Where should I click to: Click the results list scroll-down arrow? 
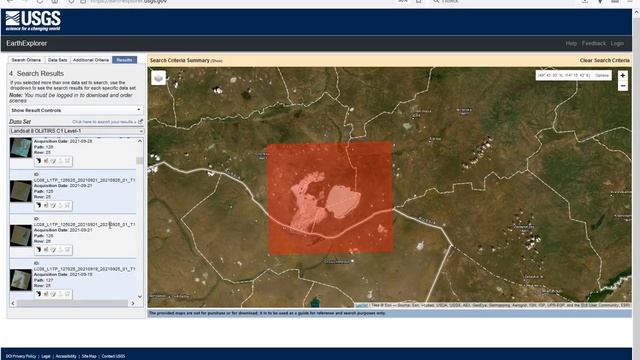[x=140, y=297]
